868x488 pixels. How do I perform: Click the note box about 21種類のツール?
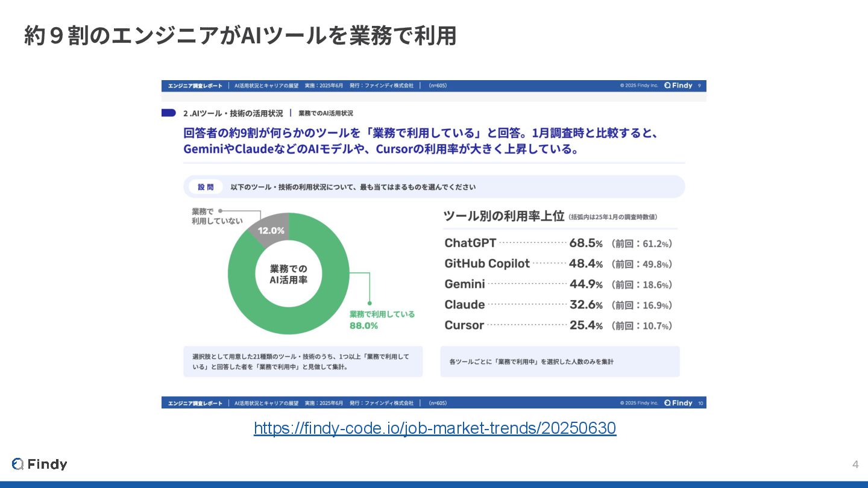click(303, 361)
